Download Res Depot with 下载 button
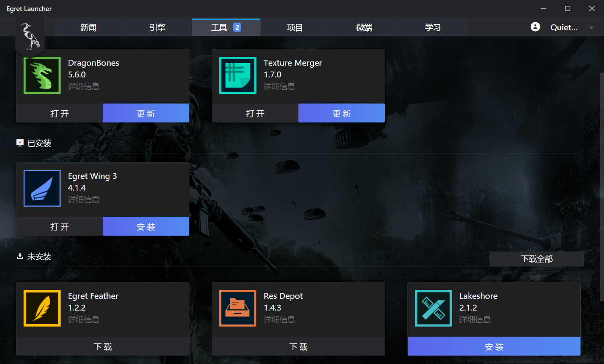Screen dimensions: 604x364 (x=298, y=347)
